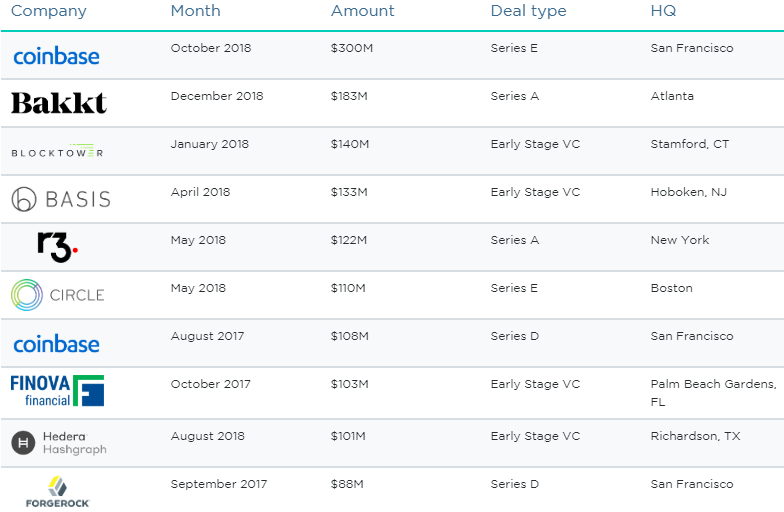Click 'San Francisco' in the October 2018 row

[x=692, y=48]
